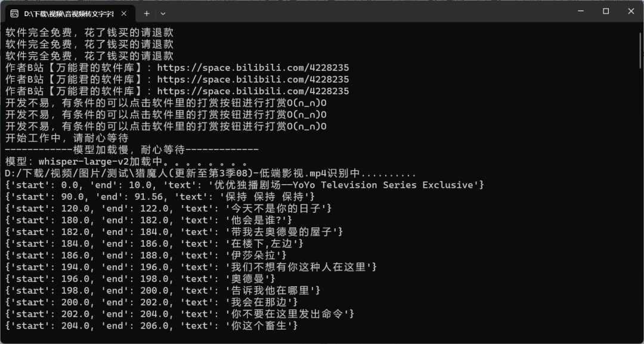Open the last space.bilibili.com/4228235 link
Viewport: 644px width, 344px height.
pos(253,91)
